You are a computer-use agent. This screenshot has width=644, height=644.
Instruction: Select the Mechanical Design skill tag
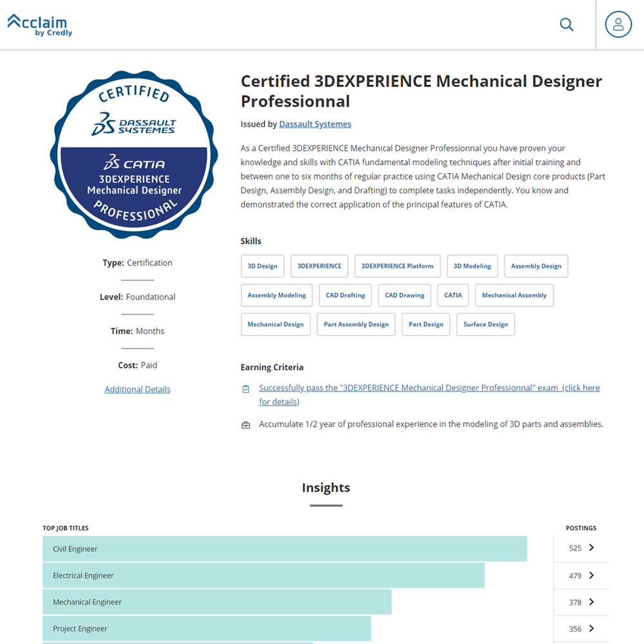[x=276, y=325]
